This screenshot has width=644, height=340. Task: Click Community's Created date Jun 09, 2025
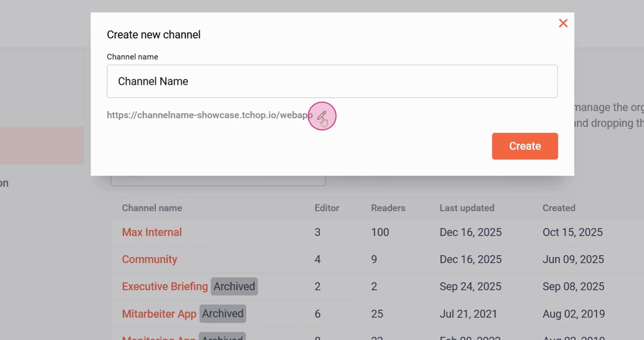(x=573, y=259)
